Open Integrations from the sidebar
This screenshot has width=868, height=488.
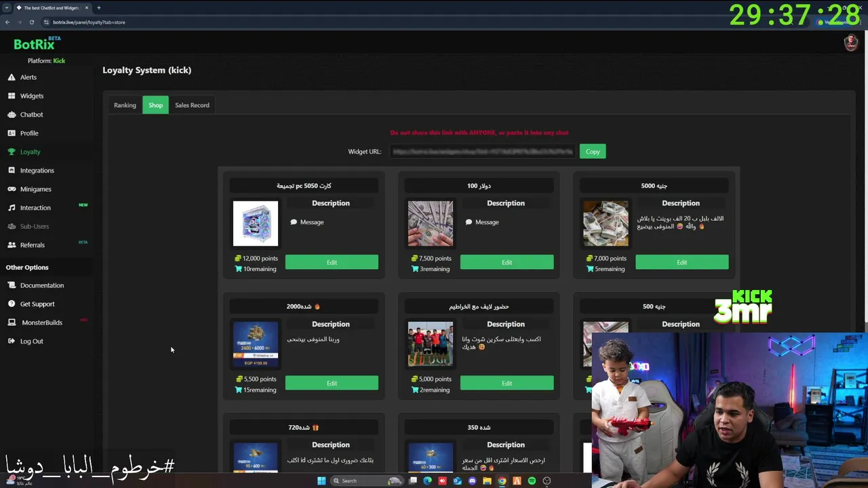(37, 170)
